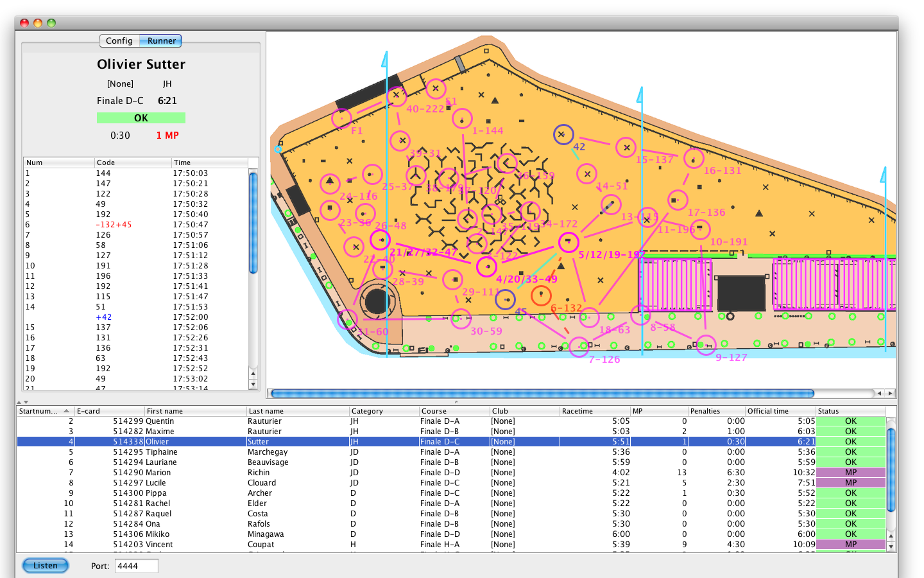Click the map scroll left arrow

point(880,393)
